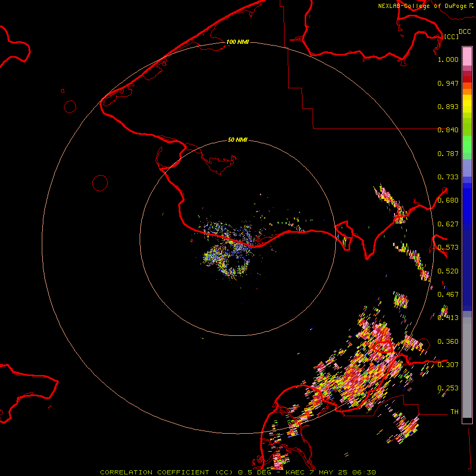Select the 0.947 scale value

[448, 83]
